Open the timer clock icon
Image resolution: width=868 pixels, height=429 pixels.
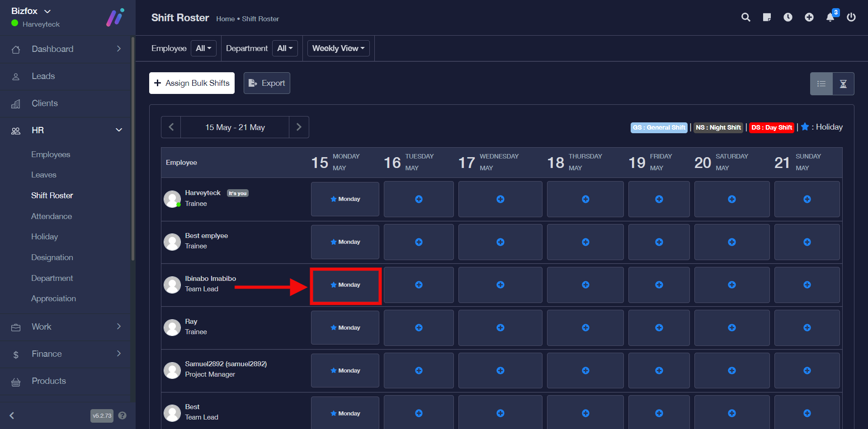click(788, 17)
